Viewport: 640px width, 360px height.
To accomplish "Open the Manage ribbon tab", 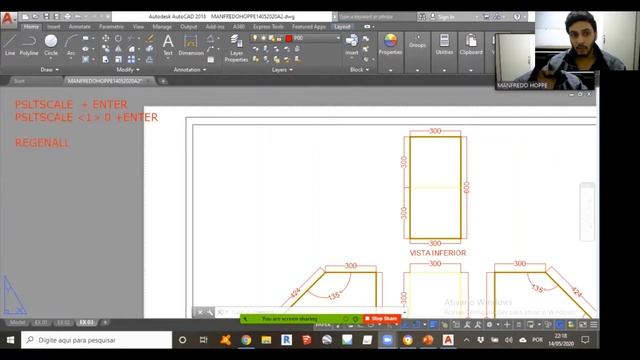I will tap(162, 27).
